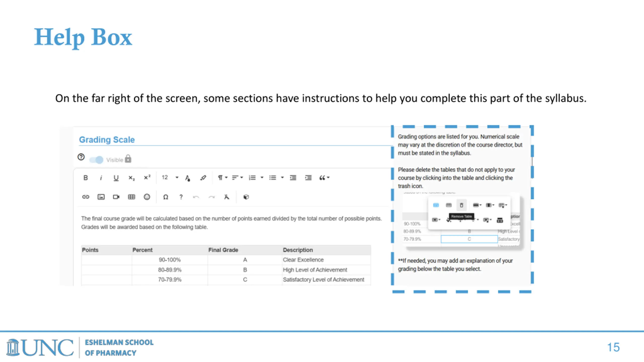Clear the text formatting
The image size is (644, 362).
click(x=227, y=197)
